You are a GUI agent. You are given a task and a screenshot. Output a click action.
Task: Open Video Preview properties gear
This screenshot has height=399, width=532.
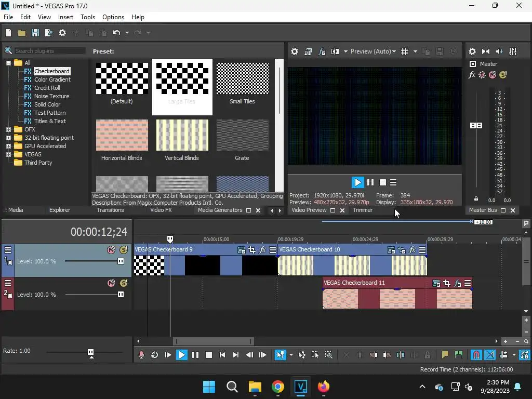pos(295,51)
